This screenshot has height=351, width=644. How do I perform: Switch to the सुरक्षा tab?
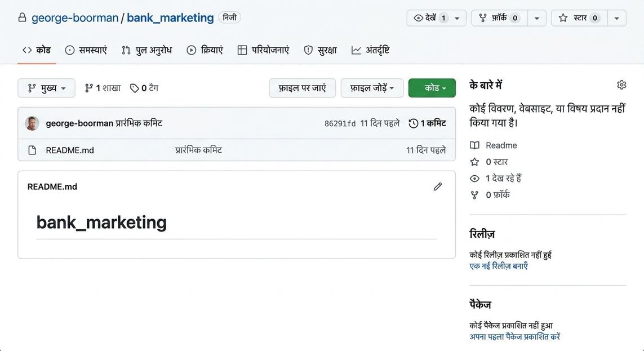pyautogui.click(x=321, y=50)
